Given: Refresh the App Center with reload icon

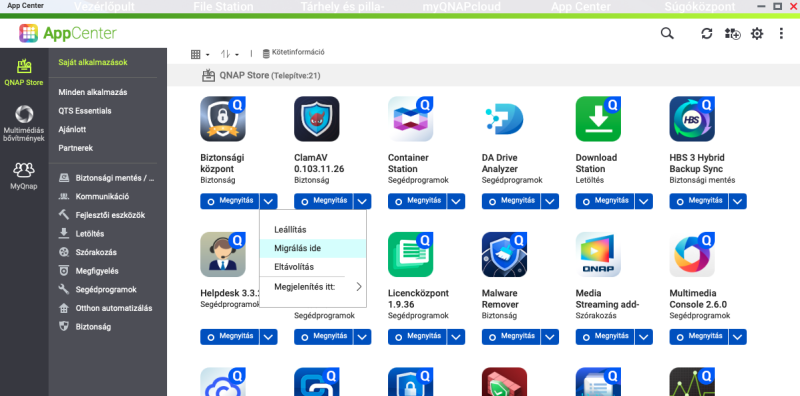Looking at the screenshot, I should [707, 34].
